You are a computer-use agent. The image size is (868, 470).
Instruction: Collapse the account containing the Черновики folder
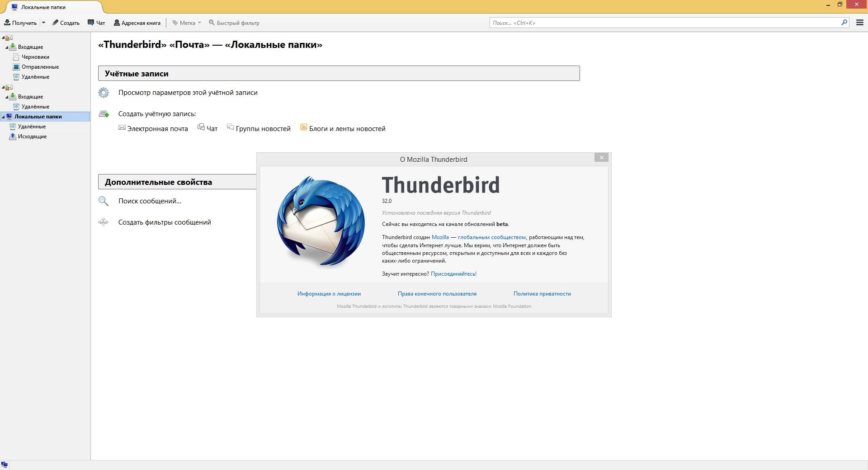pyautogui.click(x=3, y=38)
